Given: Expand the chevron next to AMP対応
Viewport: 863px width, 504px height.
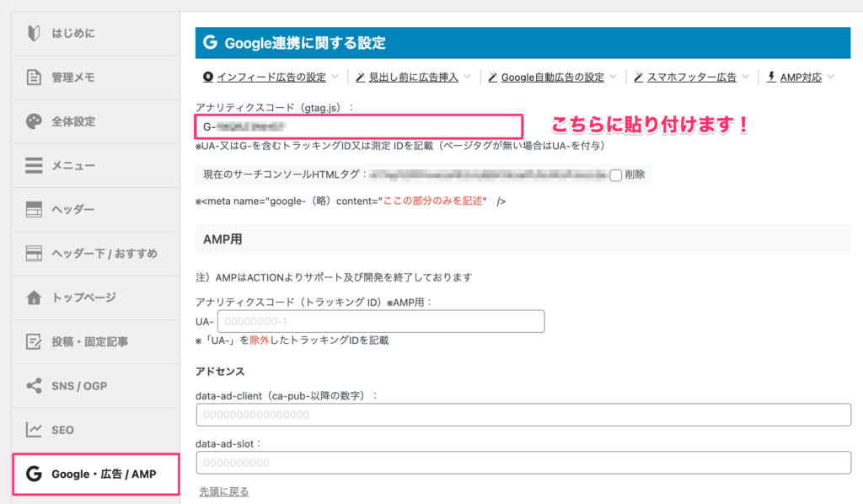Looking at the screenshot, I should (831, 77).
